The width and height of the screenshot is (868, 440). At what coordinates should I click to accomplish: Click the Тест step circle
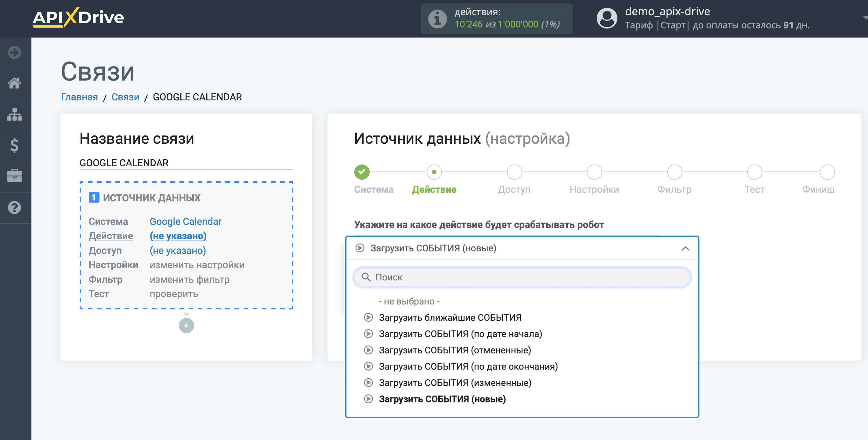pos(754,172)
